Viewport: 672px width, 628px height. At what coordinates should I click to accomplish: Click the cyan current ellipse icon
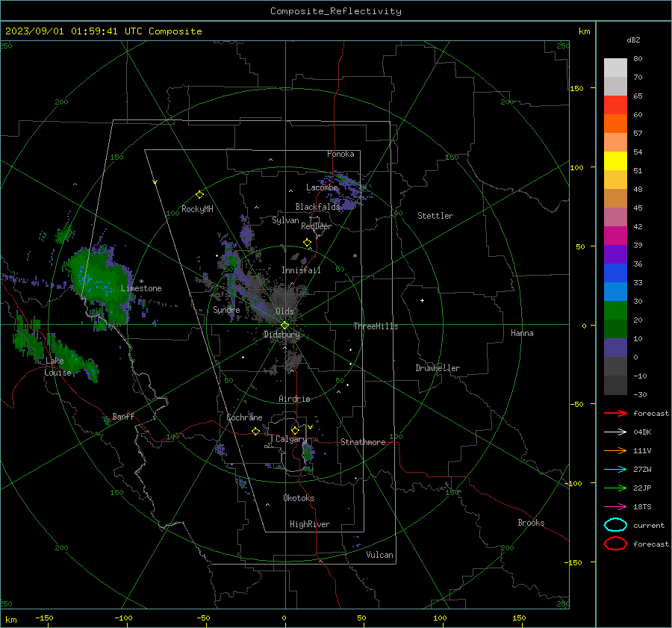(615, 525)
